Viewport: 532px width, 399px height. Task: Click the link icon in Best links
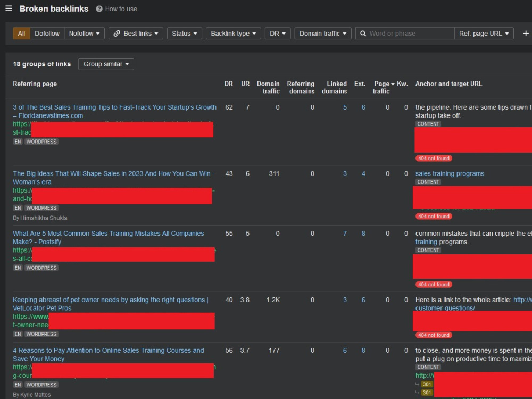tap(117, 33)
